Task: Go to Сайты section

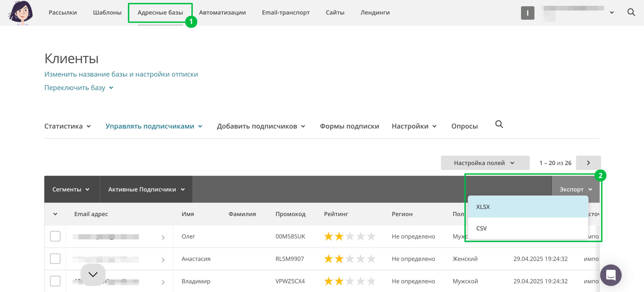Action: [x=335, y=12]
